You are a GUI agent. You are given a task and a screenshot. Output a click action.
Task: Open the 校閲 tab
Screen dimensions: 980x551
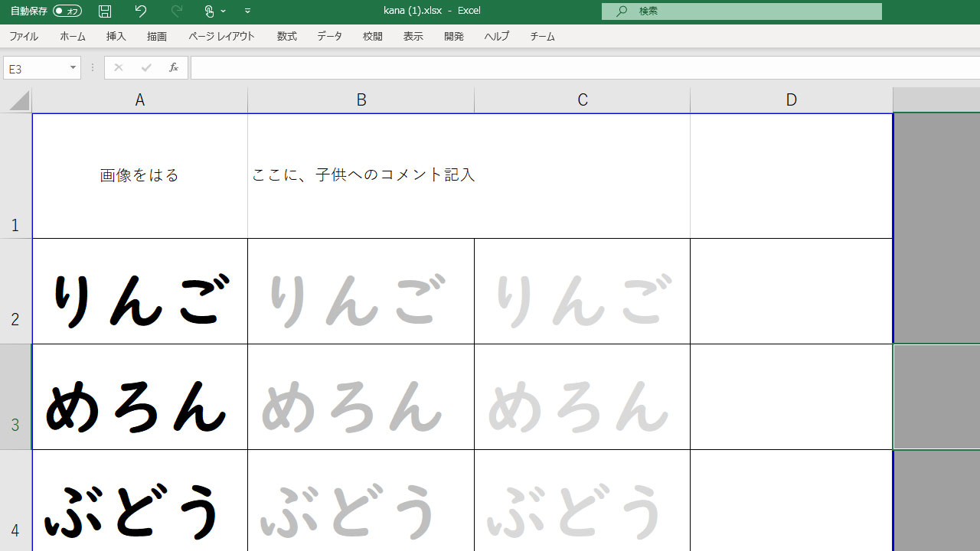pyautogui.click(x=373, y=36)
